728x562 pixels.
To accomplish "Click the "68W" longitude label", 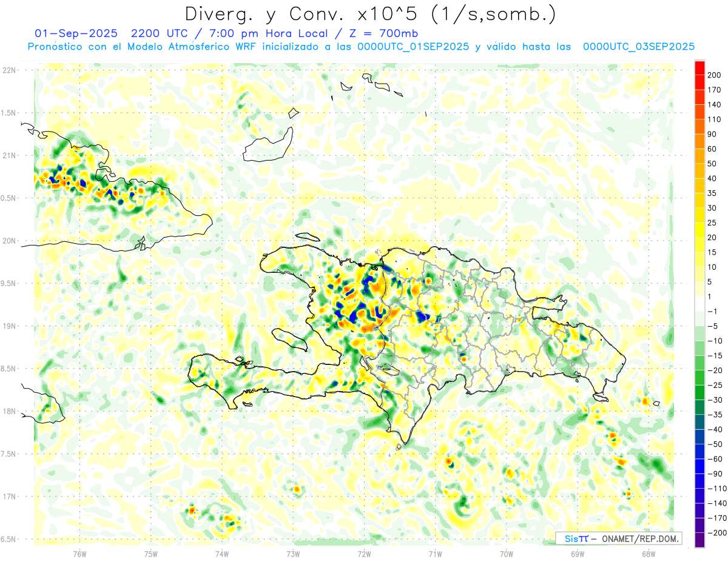I will tap(649, 554).
